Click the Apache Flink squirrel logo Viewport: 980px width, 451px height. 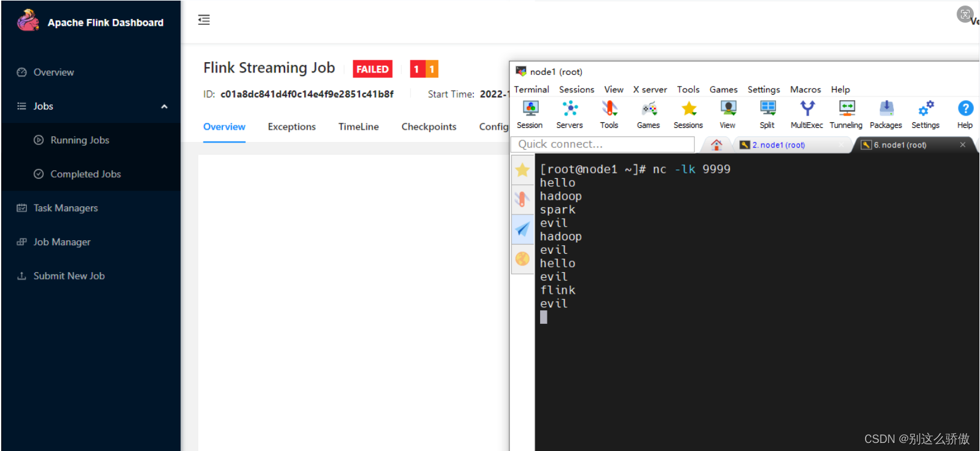click(x=28, y=21)
